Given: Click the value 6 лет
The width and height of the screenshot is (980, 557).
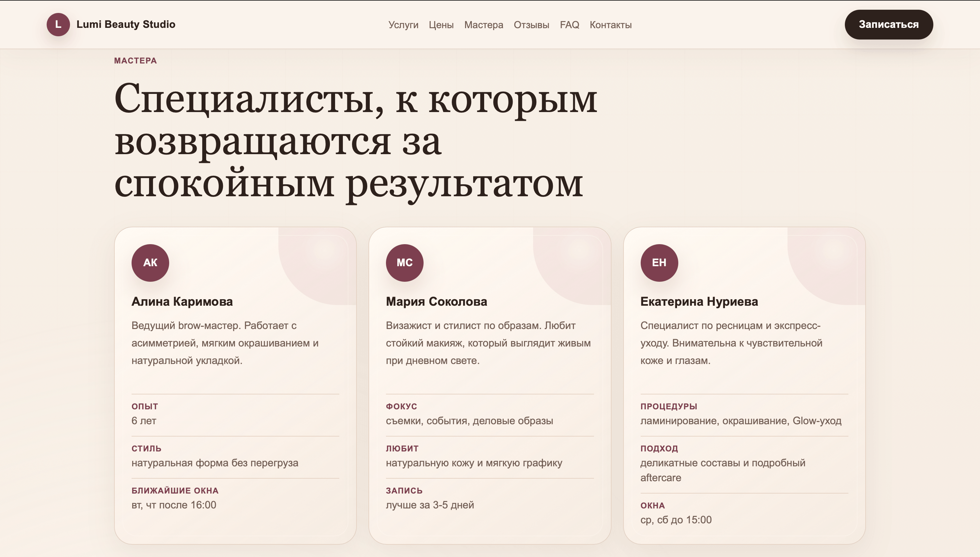Looking at the screenshot, I should [144, 421].
